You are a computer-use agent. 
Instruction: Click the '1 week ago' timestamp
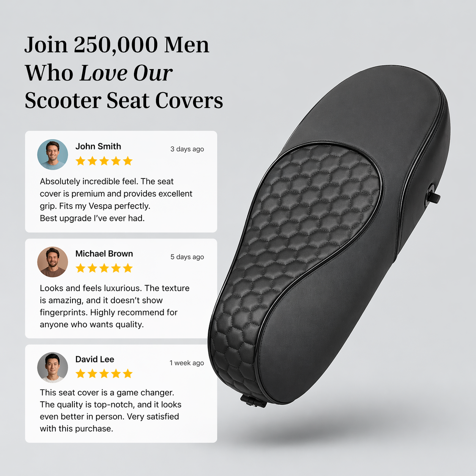tap(187, 363)
